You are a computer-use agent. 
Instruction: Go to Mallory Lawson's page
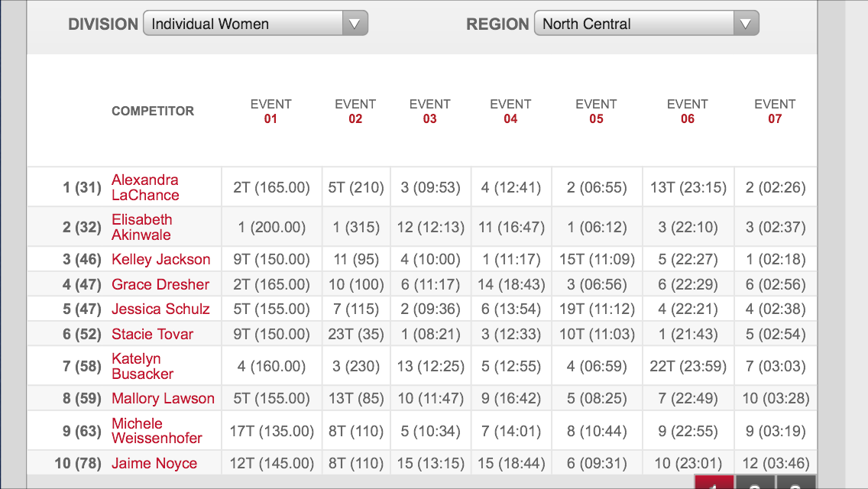coord(163,398)
